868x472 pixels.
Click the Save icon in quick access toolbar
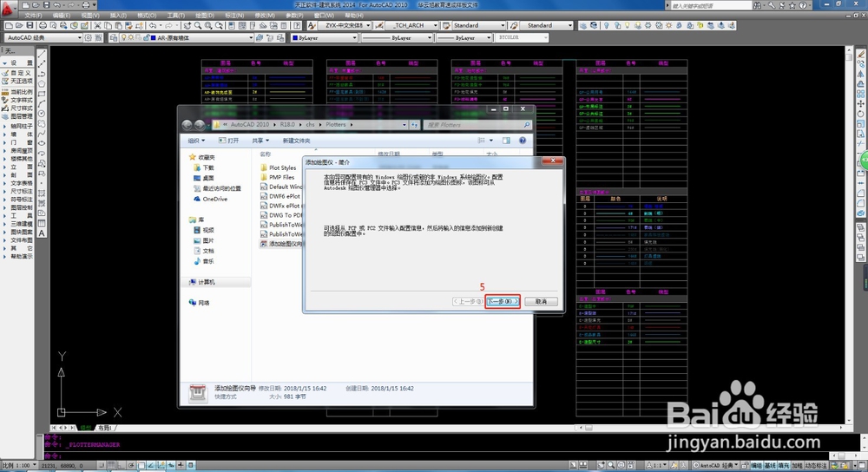(x=47, y=5)
